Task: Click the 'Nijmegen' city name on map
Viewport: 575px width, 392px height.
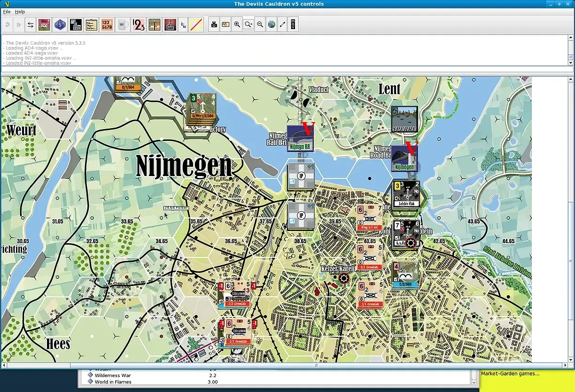Action: coord(184,166)
